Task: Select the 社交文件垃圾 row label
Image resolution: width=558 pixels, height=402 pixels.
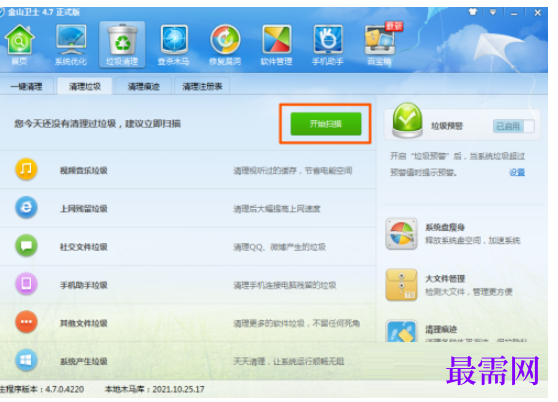Action: pyautogui.click(x=84, y=247)
